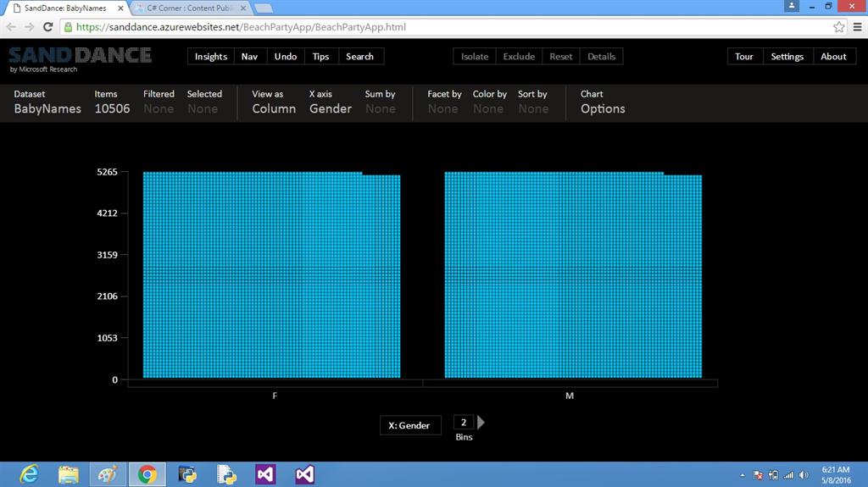Open the Facet by picker
Viewport: 868px width, 487px height.
coord(444,102)
